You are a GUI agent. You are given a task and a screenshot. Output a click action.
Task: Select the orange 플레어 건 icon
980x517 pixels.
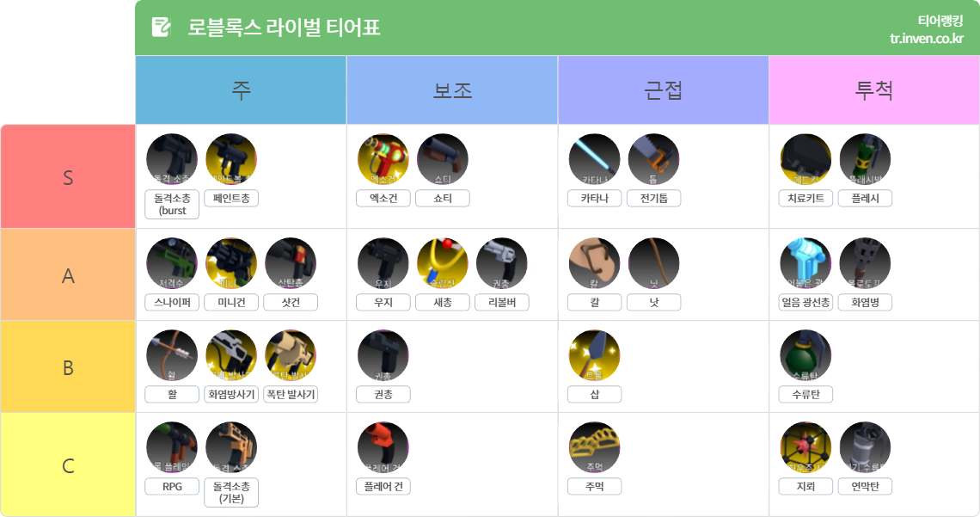(383, 447)
